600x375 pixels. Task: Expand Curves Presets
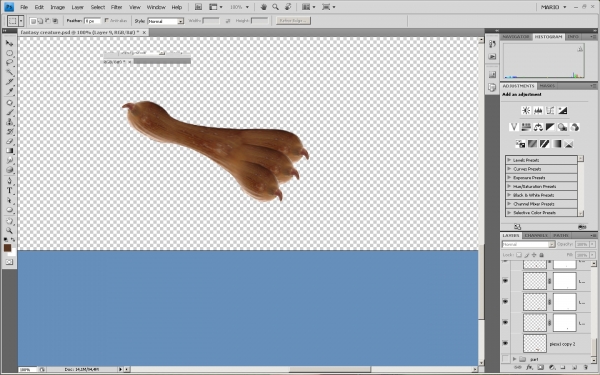point(509,169)
